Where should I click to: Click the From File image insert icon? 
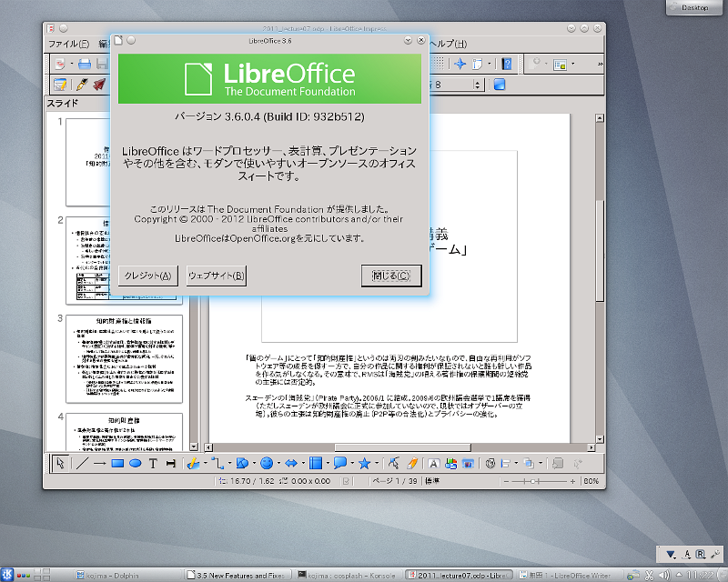coord(450,463)
